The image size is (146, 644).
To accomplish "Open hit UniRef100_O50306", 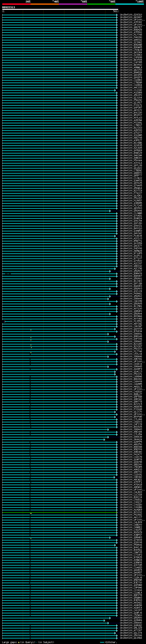I will 131,635.
